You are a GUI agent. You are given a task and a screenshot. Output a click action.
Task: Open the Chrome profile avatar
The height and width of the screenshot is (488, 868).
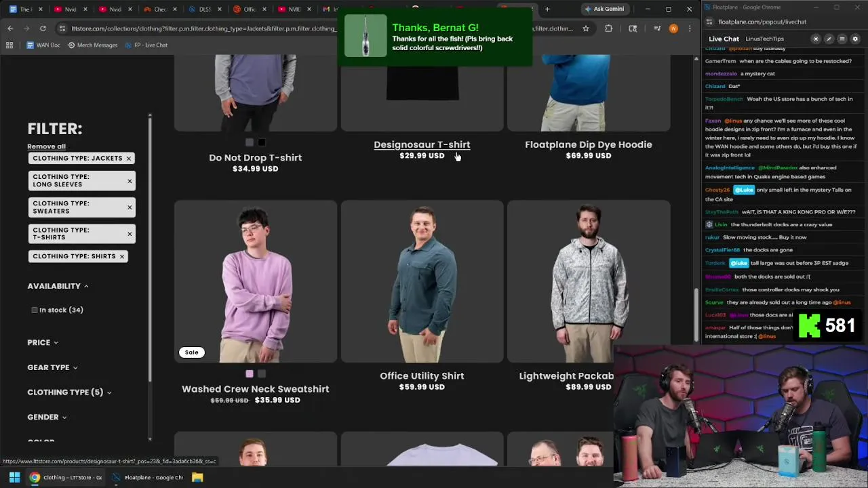tap(673, 28)
